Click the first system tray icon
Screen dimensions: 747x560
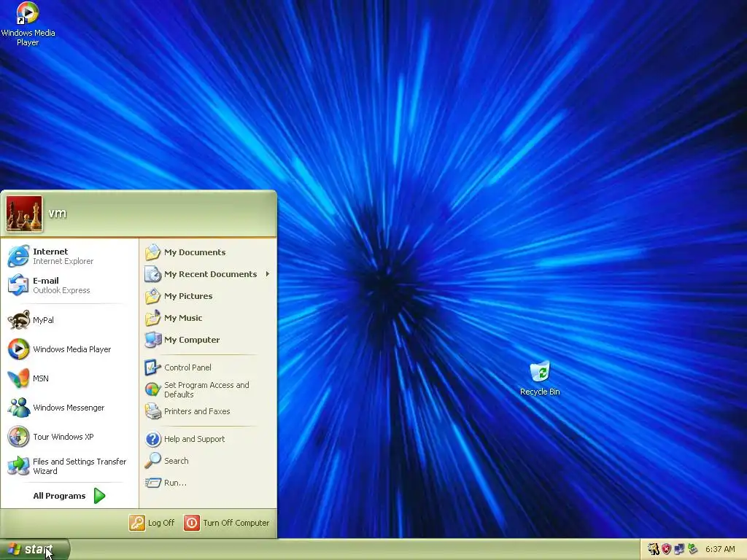653,550
